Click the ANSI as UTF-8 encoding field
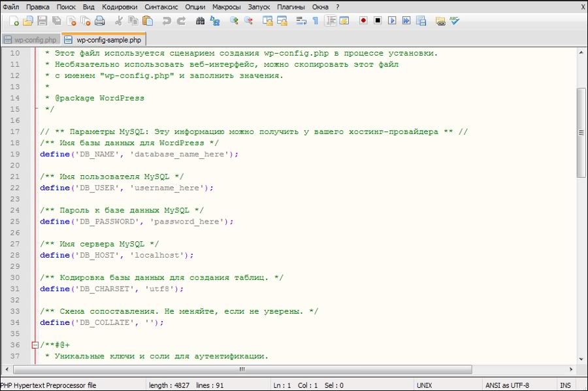Image resolution: width=588 pixels, height=391 pixels. [507, 385]
